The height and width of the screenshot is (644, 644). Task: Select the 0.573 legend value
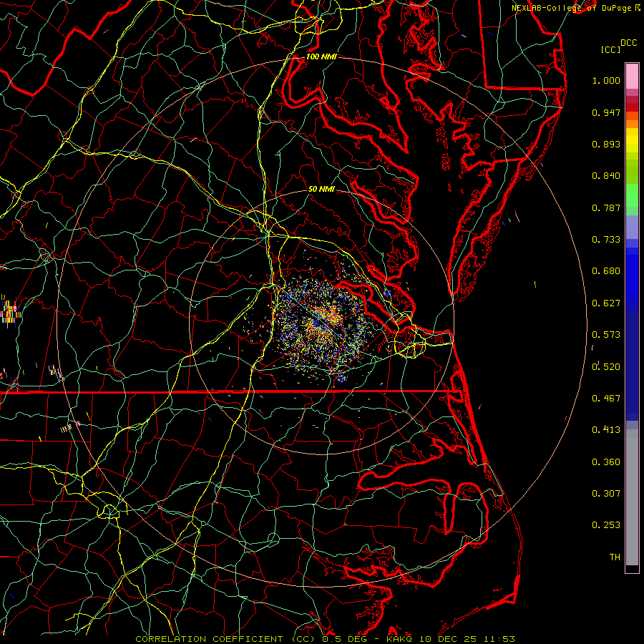[x=606, y=335]
